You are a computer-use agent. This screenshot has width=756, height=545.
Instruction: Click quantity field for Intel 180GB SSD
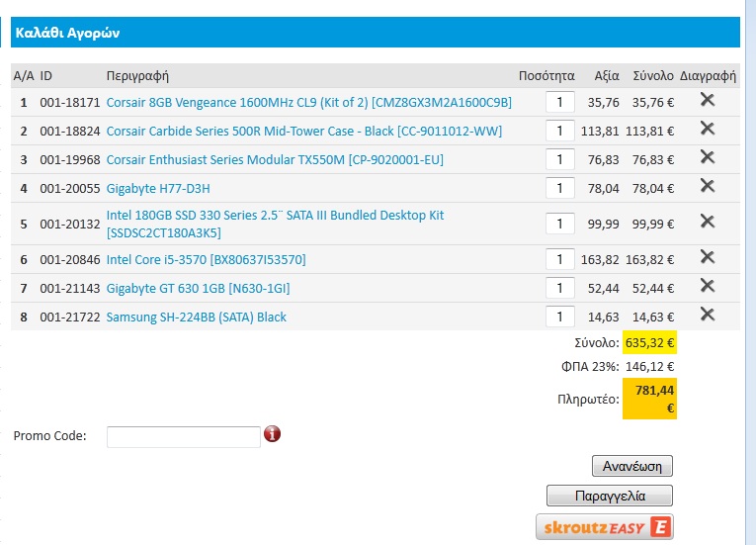tap(559, 224)
